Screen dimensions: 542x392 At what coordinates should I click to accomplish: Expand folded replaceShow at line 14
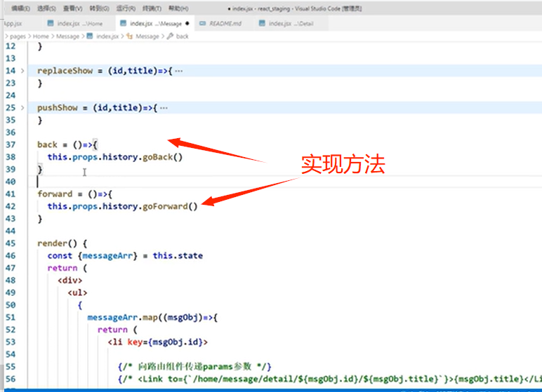coord(22,71)
